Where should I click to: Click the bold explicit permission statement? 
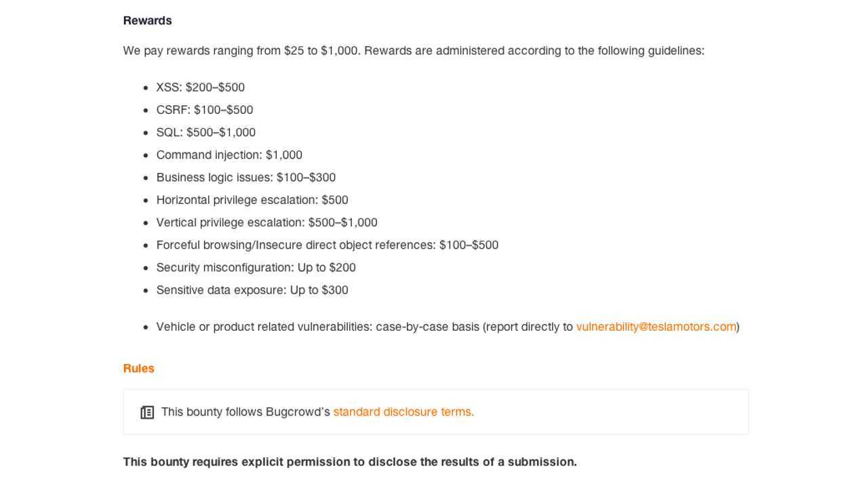click(350, 462)
